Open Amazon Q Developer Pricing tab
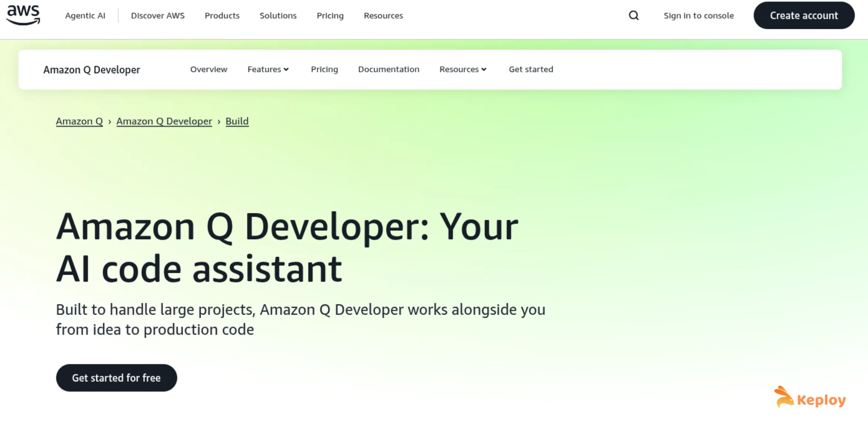Image resolution: width=868 pixels, height=437 pixels. click(324, 69)
